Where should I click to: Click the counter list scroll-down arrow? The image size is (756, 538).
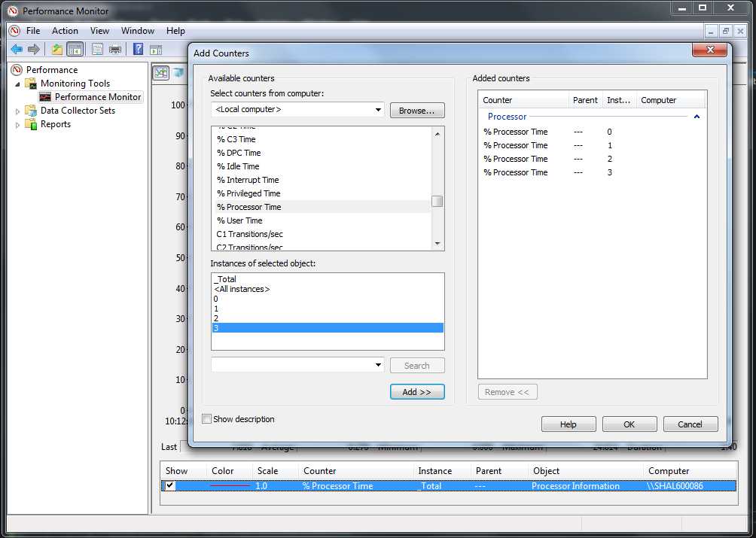[x=437, y=243]
